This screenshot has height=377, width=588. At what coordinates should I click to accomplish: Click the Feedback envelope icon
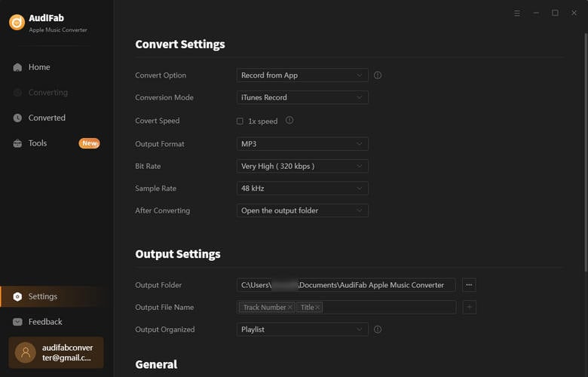pyautogui.click(x=17, y=322)
